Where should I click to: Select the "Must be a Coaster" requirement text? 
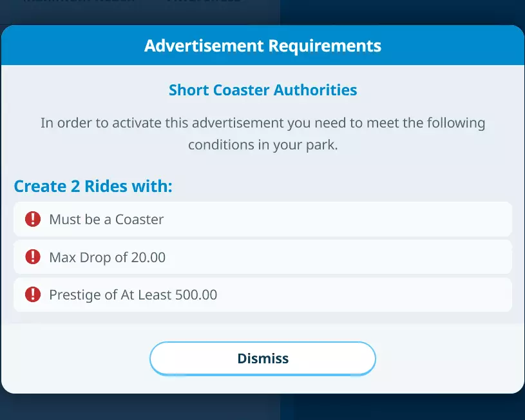coord(106,220)
